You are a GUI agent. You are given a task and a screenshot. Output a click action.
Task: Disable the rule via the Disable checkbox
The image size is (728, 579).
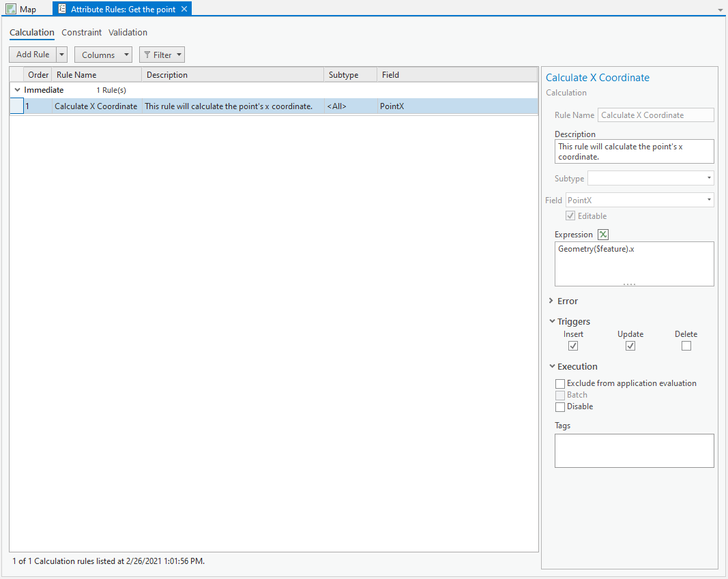(560, 406)
